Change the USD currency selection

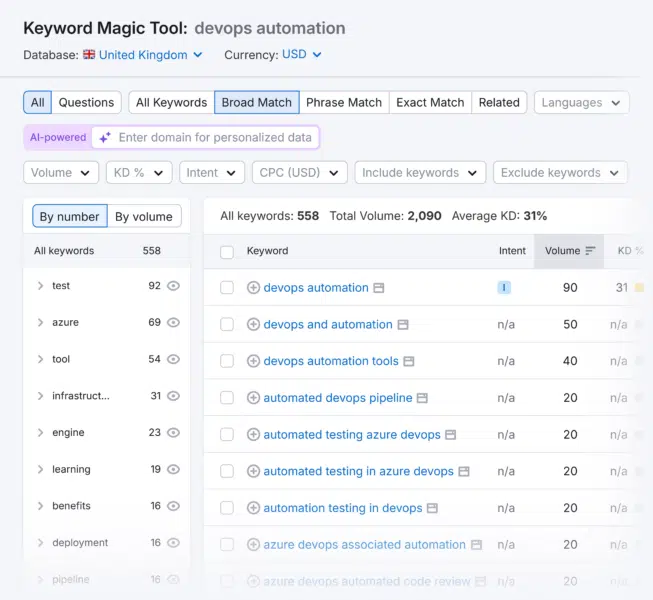pos(302,55)
